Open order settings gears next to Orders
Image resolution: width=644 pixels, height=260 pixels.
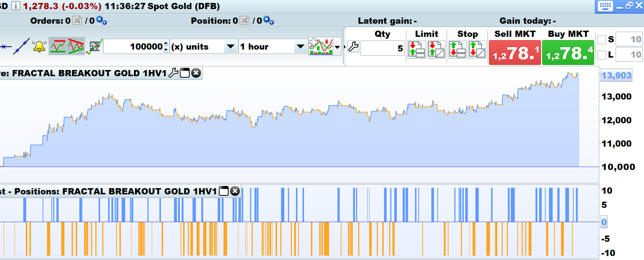point(101,20)
